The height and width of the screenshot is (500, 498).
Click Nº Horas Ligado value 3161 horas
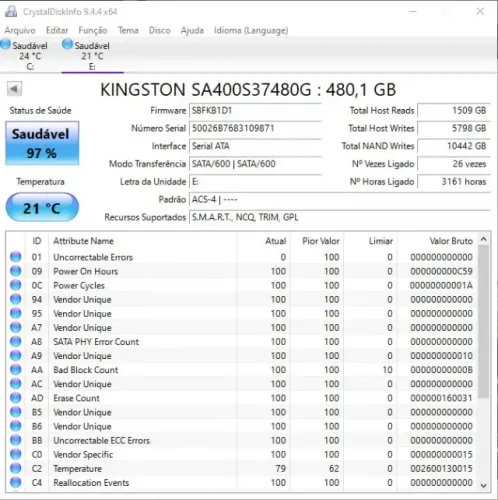coord(454,182)
